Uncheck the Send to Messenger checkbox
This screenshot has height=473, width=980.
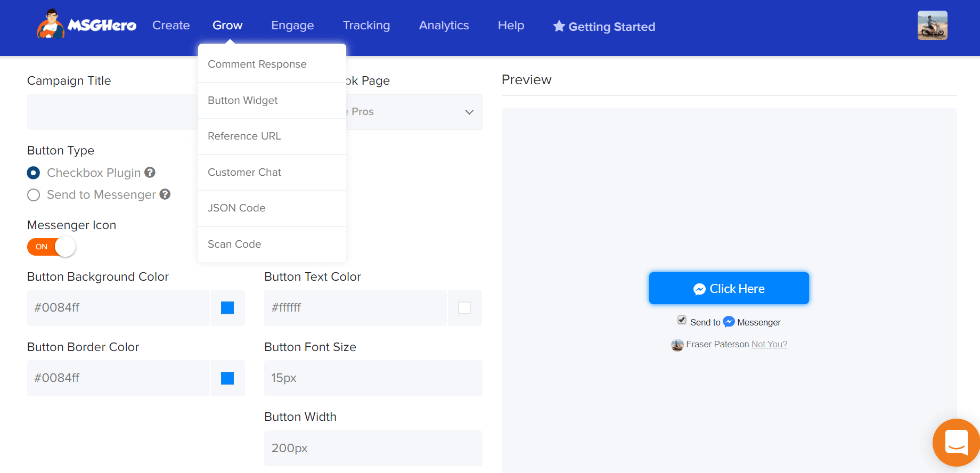pos(682,320)
